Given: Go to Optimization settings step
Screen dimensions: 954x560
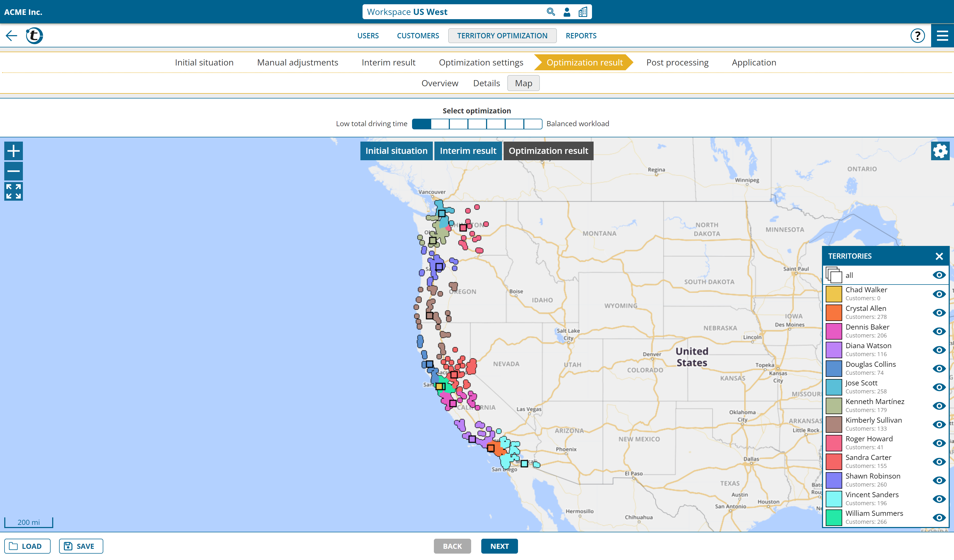Looking at the screenshot, I should click(481, 63).
